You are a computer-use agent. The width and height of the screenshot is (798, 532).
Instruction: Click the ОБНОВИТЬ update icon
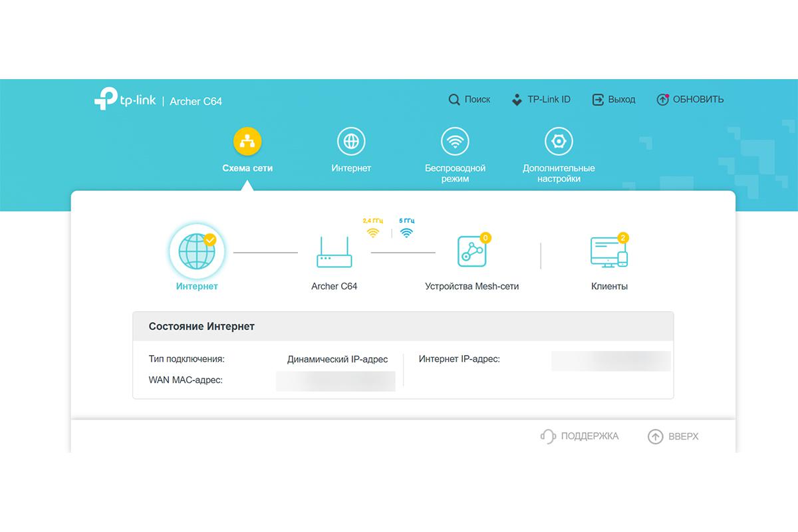(662, 100)
